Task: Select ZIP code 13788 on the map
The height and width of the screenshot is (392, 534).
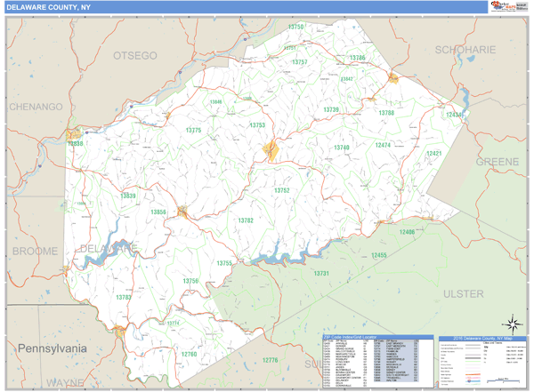Action: 386,114
